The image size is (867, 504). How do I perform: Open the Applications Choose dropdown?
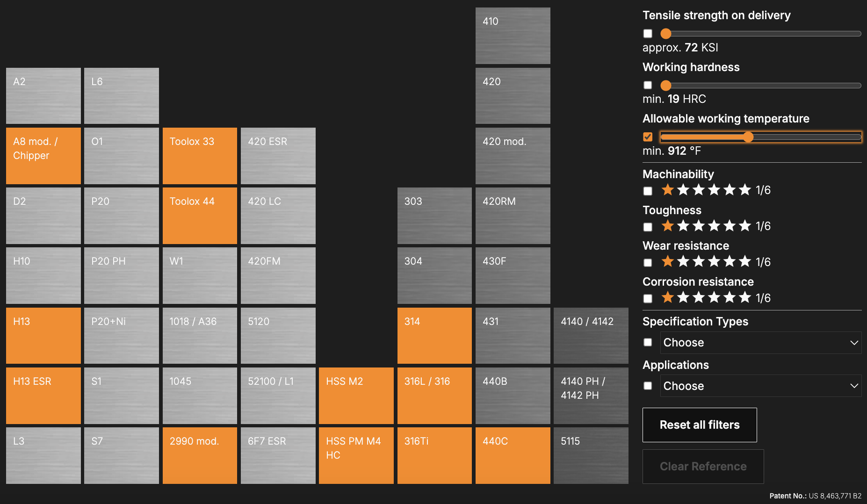(761, 386)
